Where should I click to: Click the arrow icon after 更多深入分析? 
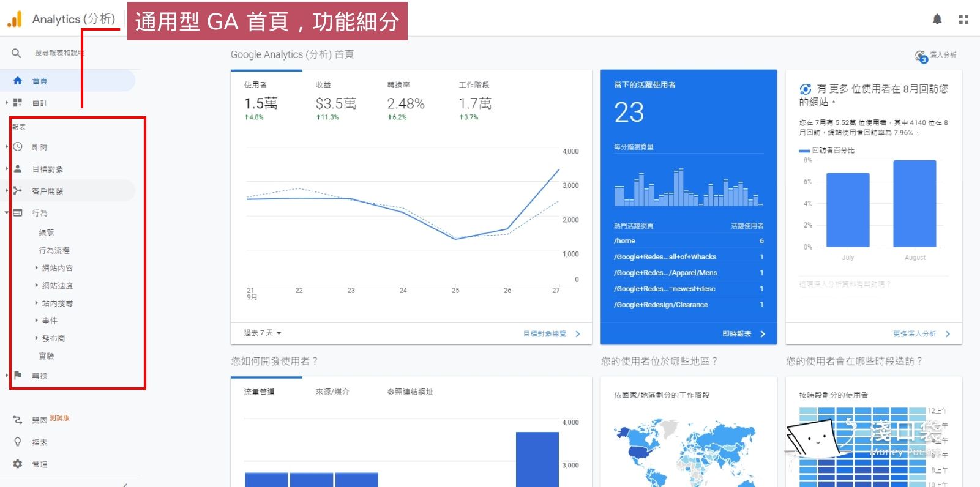[948, 334]
